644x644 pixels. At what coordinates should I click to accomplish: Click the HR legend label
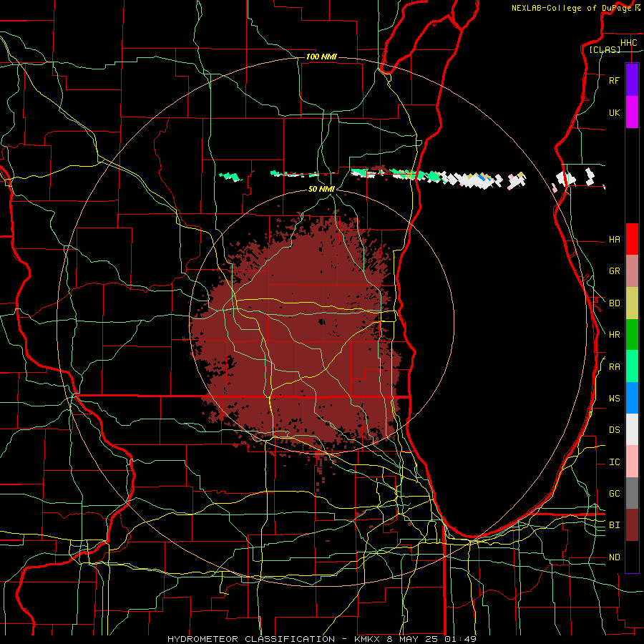[614, 335]
